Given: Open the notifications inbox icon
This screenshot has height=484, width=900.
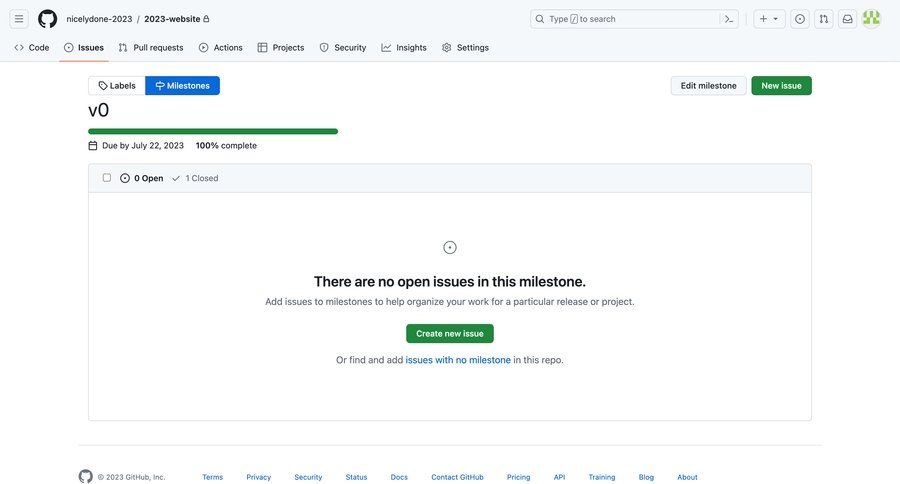Looking at the screenshot, I should (847, 19).
